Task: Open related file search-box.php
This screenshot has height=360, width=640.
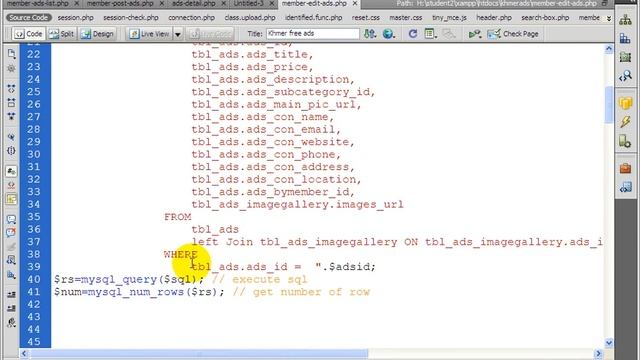Action: pyautogui.click(x=545, y=18)
